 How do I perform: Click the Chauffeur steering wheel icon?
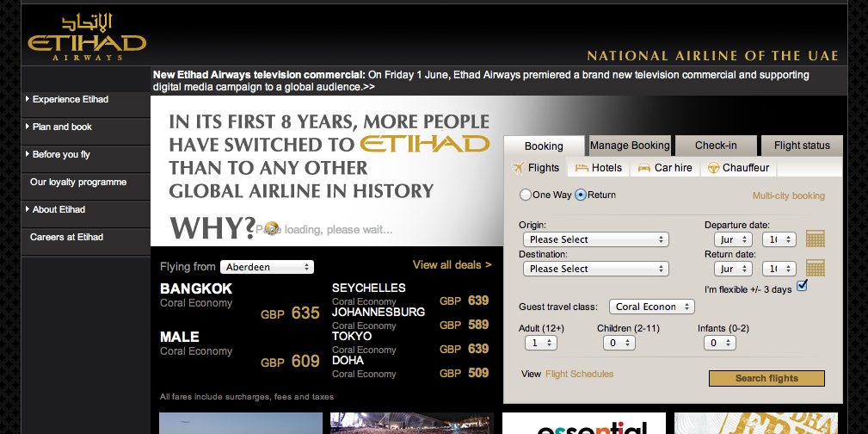click(x=713, y=167)
